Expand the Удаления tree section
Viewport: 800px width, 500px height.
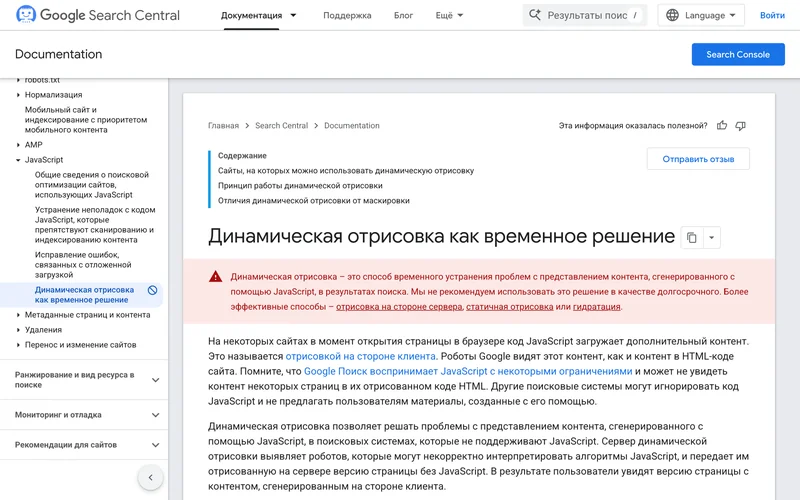pyautogui.click(x=18, y=330)
